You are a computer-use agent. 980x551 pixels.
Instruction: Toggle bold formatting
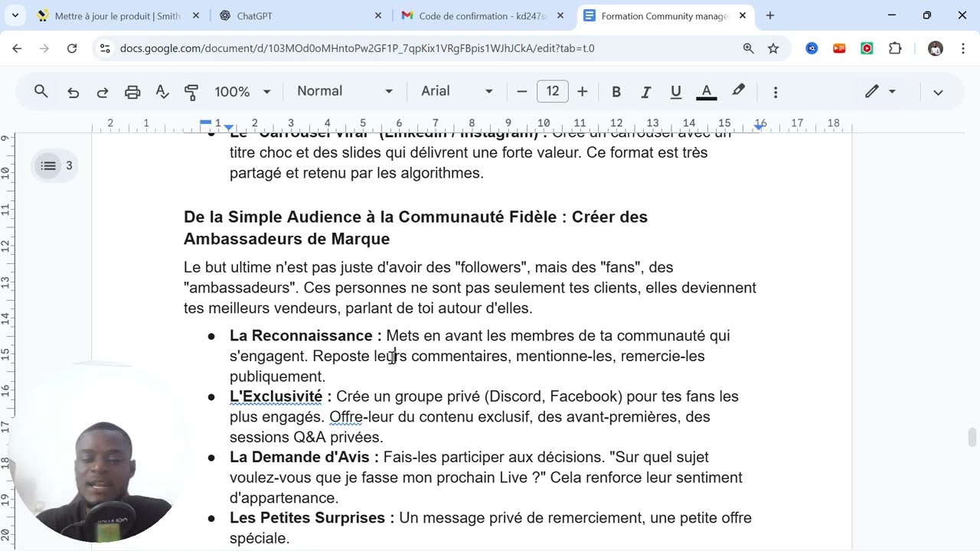pyautogui.click(x=616, y=92)
